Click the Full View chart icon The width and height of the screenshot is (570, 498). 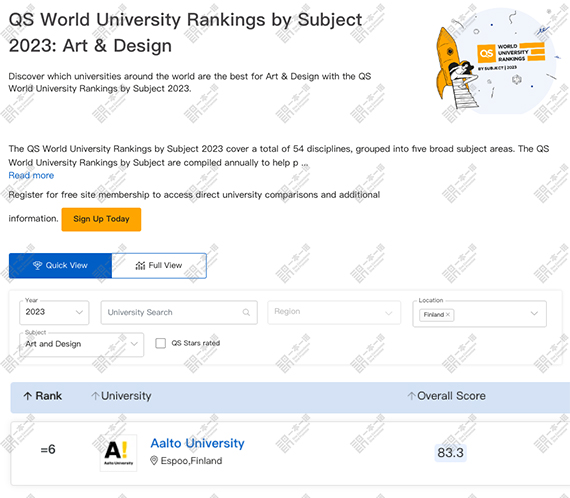pos(140,266)
